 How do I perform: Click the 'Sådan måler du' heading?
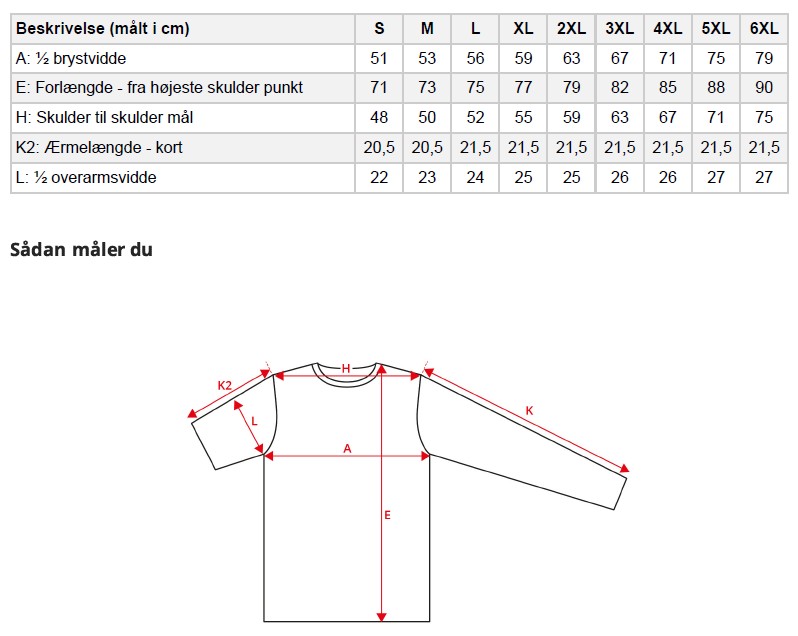coord(81,249)
